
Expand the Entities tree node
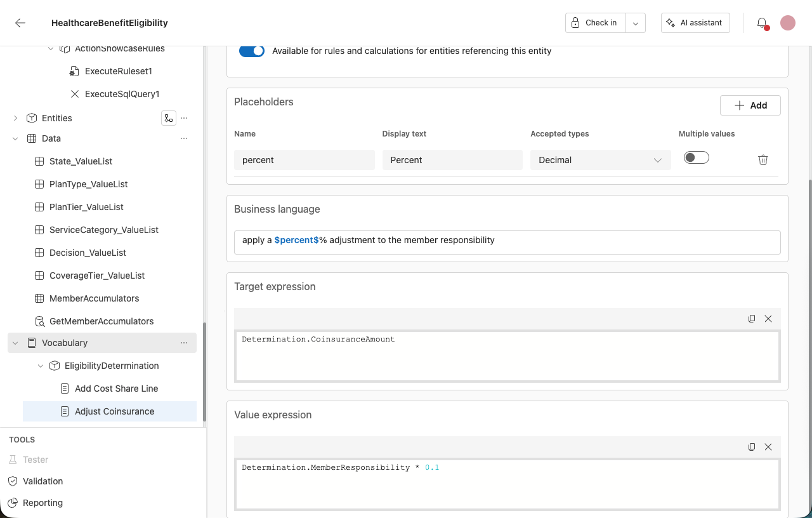pos(15,118)
